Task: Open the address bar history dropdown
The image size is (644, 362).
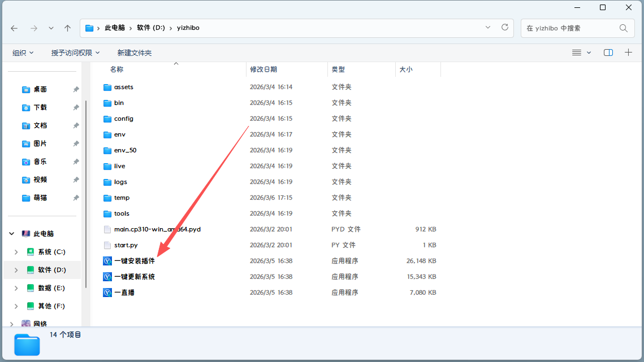Action: pyautogui.click(x=488, y=28)
